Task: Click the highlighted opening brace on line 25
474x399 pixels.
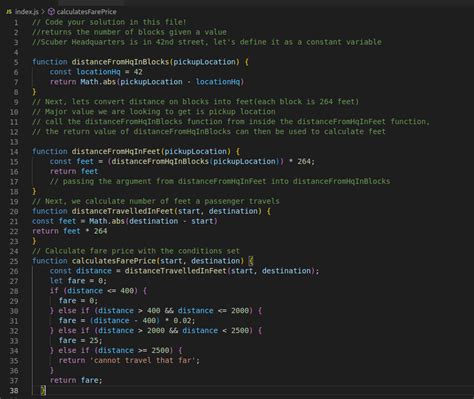Action: coord(251,261)
